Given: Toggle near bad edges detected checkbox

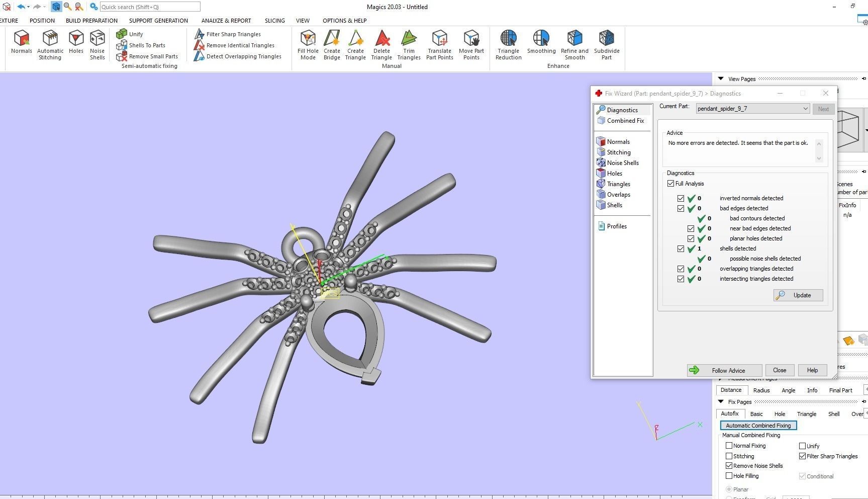Looking at the screenshot, I should coord(691,228).
